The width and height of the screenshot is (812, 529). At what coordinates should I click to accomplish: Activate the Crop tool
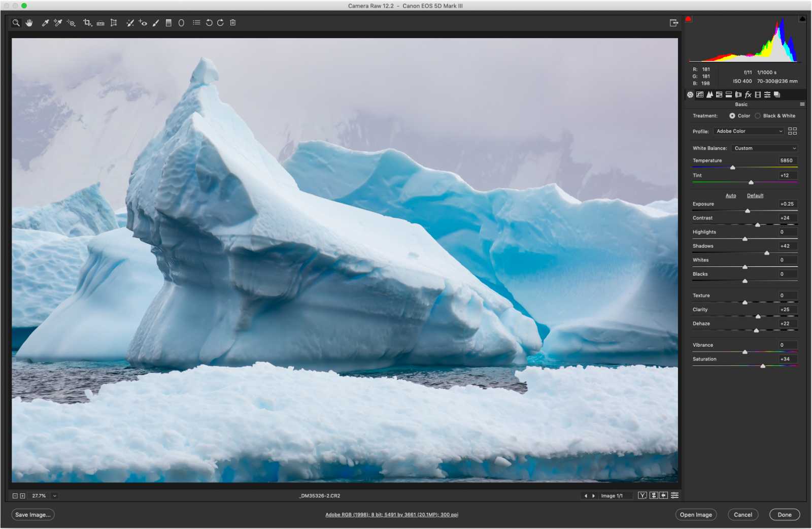(87, 23)
